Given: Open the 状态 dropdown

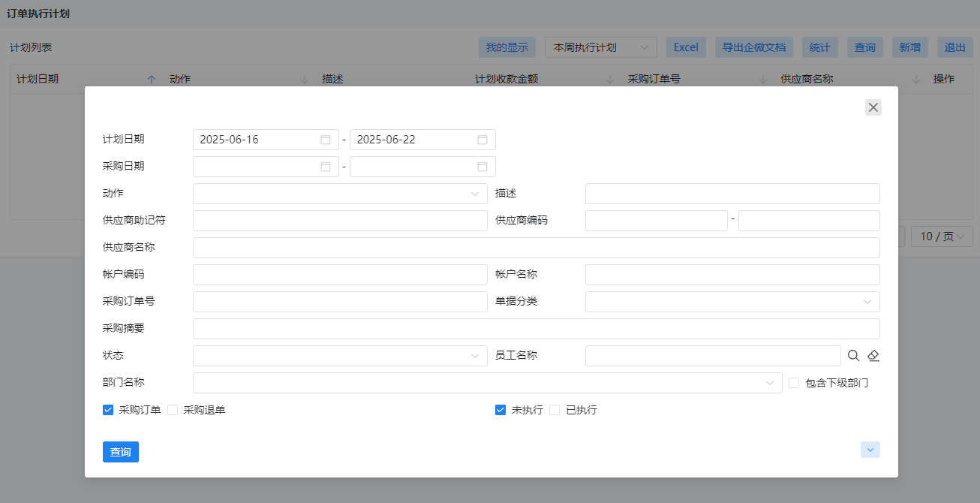Looking at the screenshot, I should [340, 356].
